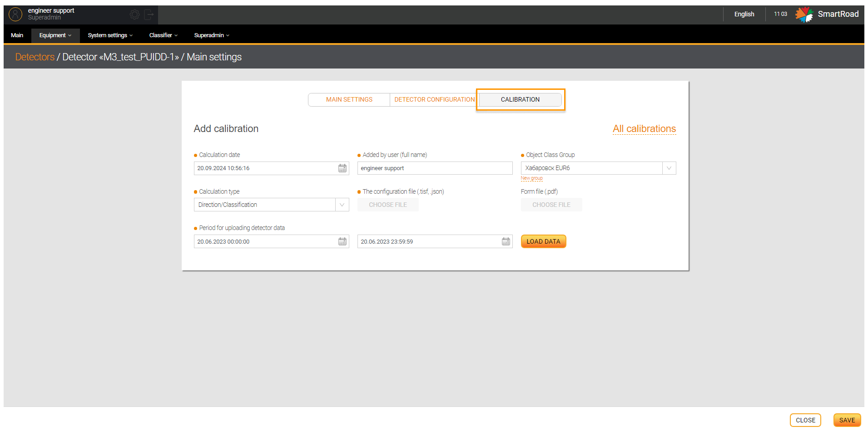Click period start date field
Image resolution: width=868 pixels, height=436 pixels.
tap(271, 241)
